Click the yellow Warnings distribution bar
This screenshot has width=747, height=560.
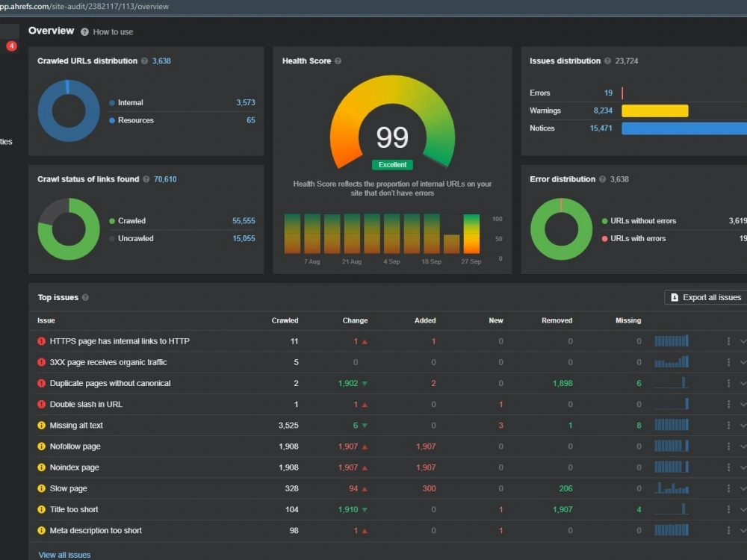(x=655, y=111)
